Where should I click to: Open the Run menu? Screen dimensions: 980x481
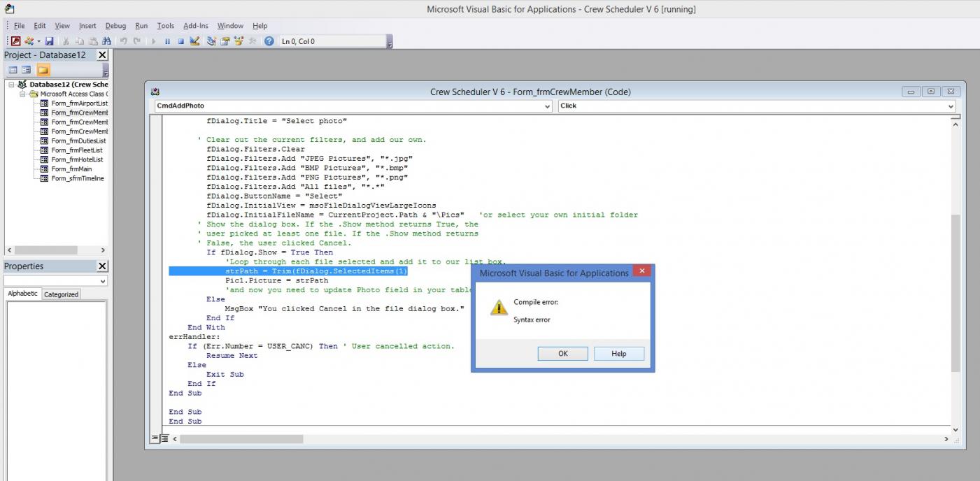[141, 26]
